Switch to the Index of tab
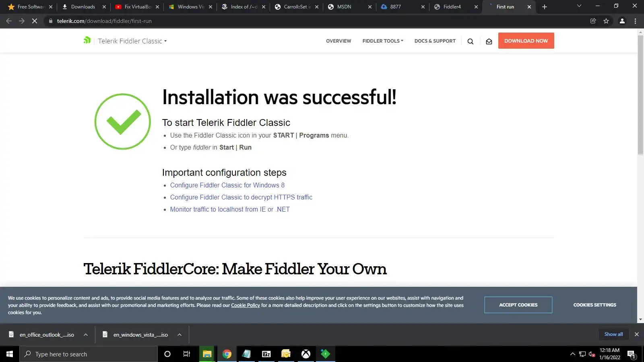 coord(242,7)
